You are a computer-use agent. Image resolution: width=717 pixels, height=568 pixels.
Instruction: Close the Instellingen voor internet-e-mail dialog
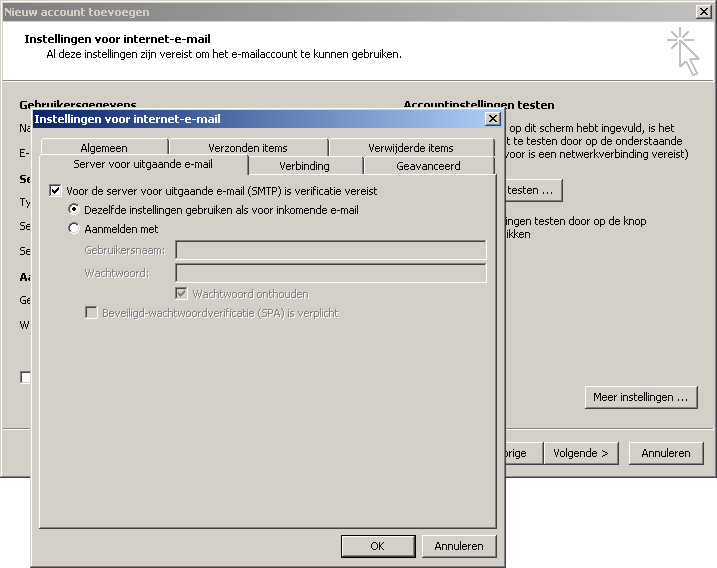pyautogui.click(x=491, y=119)
